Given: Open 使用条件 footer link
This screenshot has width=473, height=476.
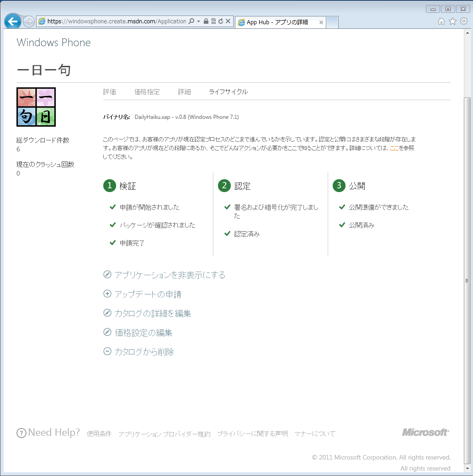Looking at the screenshot, I should [99, 434].
